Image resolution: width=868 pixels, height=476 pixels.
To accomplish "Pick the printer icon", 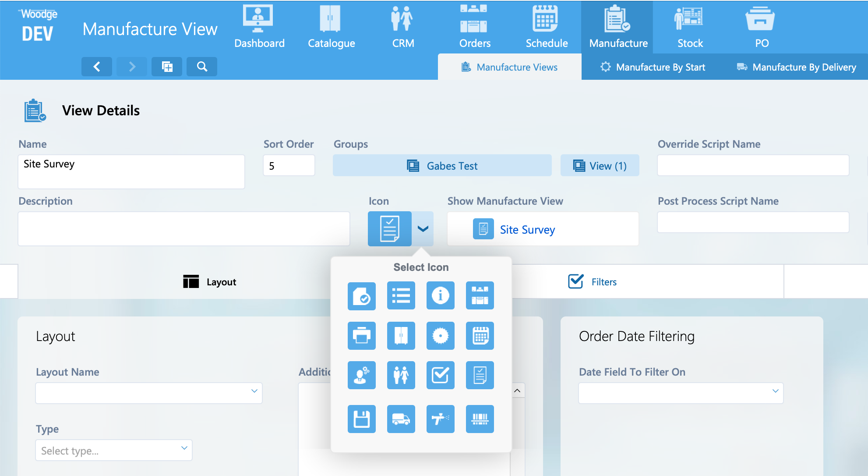I will 361,336.
